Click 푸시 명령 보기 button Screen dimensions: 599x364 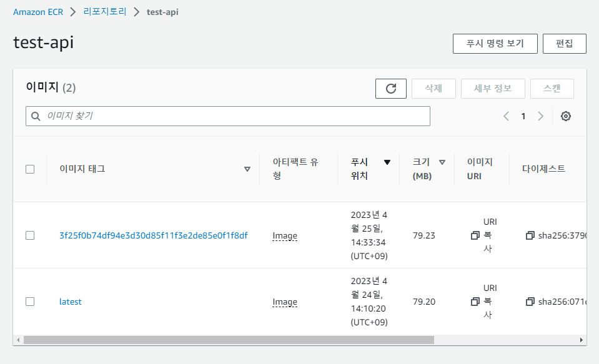tap(495, 44)
